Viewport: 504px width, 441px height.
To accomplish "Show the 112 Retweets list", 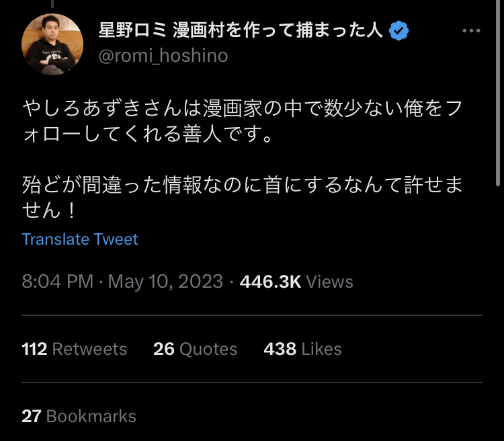I will [x=74, y=349].
